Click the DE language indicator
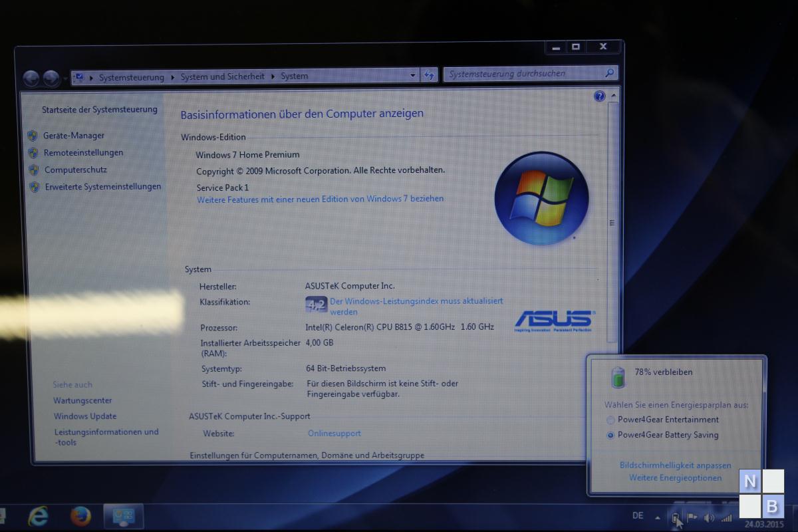Screen dimensions: 798x532 tap(638, 516)
